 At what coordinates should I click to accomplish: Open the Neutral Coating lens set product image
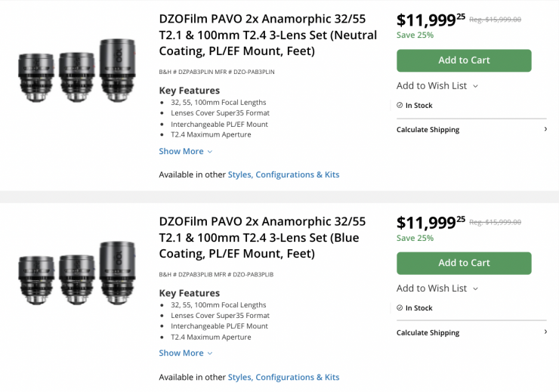[x=78, y=70]
